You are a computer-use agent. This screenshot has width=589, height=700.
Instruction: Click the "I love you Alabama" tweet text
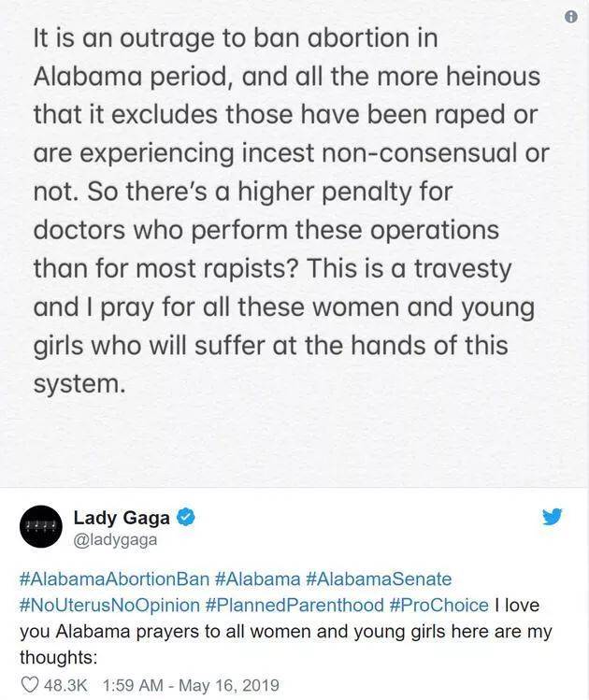tap(280, 631)
